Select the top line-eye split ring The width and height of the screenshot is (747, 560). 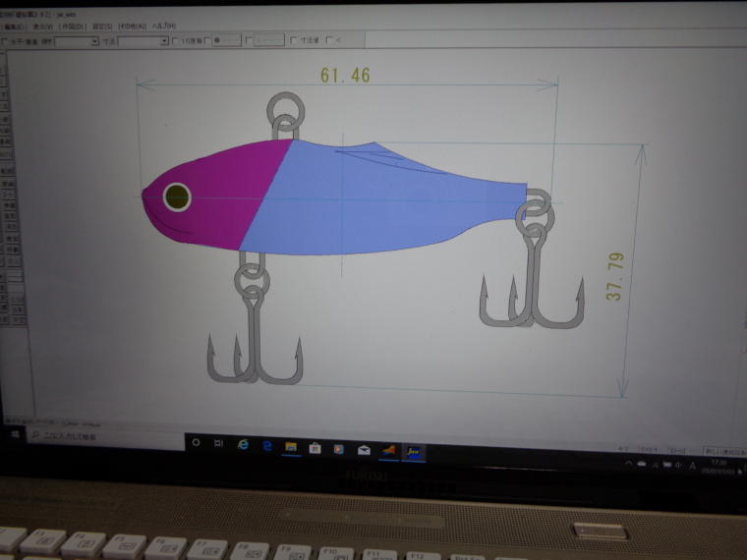(x=286, y=110)
